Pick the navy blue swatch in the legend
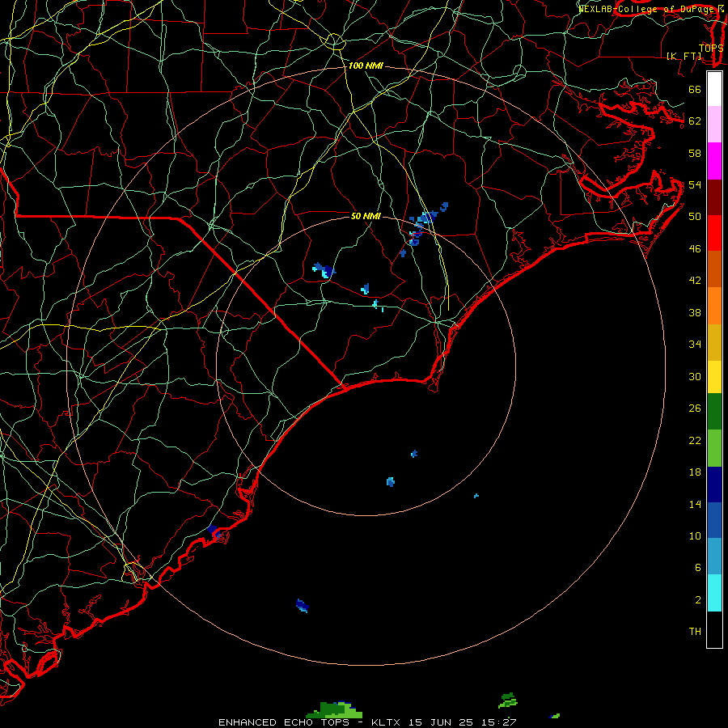728x728 pixels. point(714,485)
